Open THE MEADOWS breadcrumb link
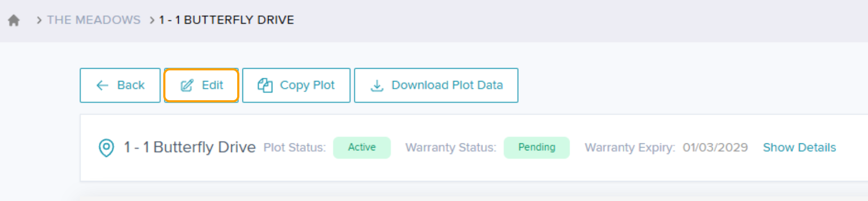 (x=94, y=20)
